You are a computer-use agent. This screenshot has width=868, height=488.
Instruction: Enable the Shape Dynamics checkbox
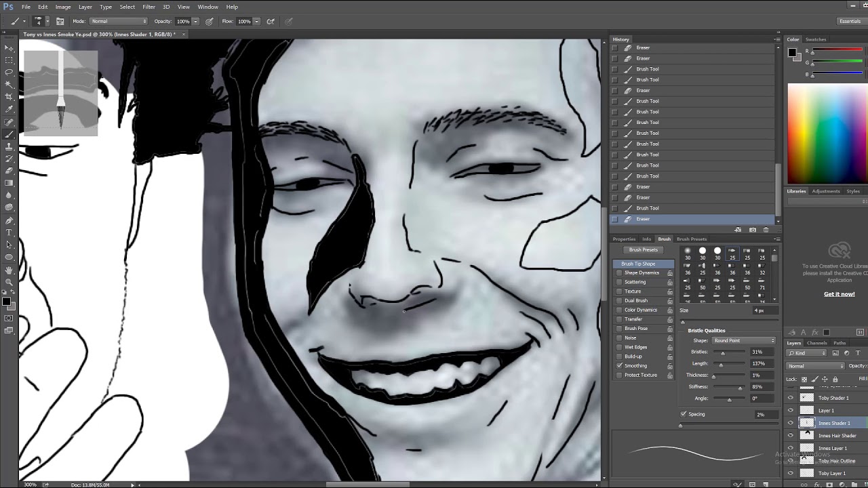[x=619, y=272]
